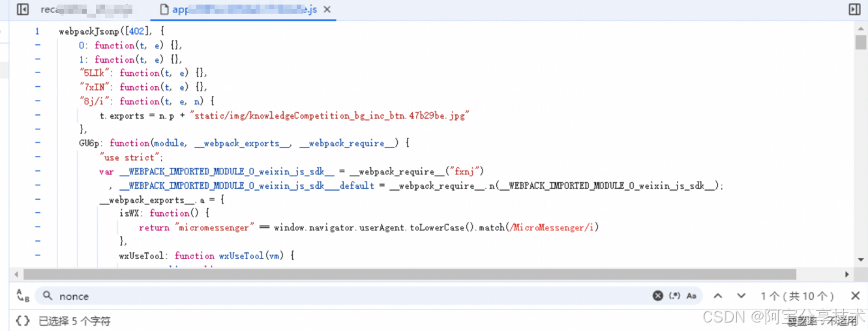The image size is (868, 331).
Task: Enable the match case Aa toggle
Action: pyautogui.click(x=691, y=296)
